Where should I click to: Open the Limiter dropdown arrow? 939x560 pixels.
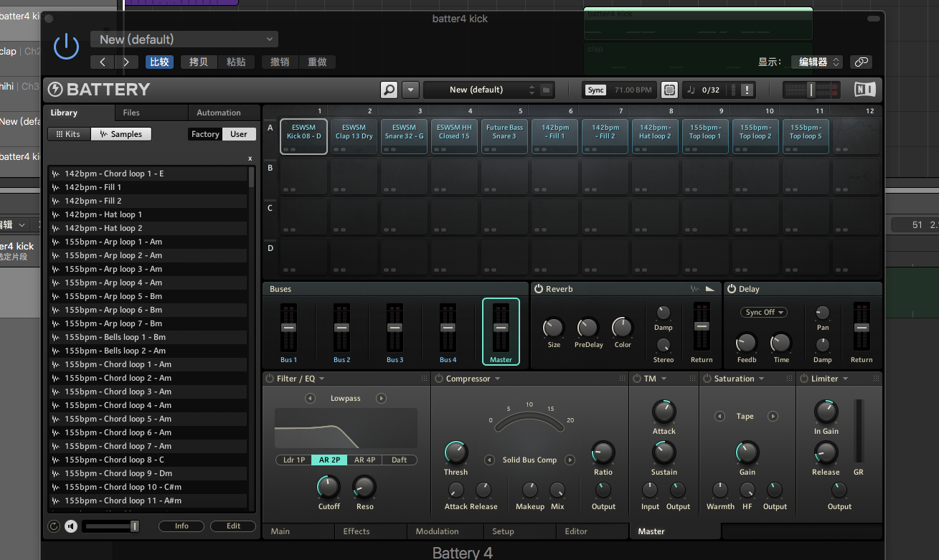pos(845,379)
